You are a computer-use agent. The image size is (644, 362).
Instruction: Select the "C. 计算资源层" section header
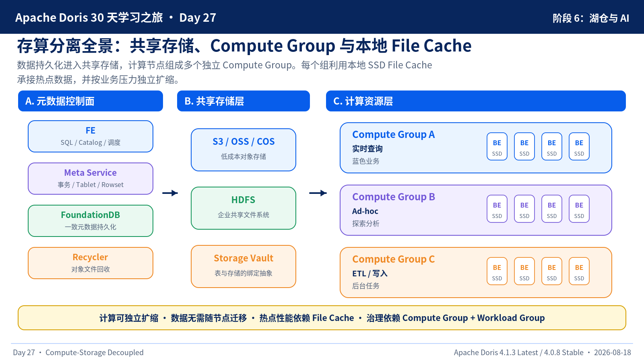click(x=476, y=101)
